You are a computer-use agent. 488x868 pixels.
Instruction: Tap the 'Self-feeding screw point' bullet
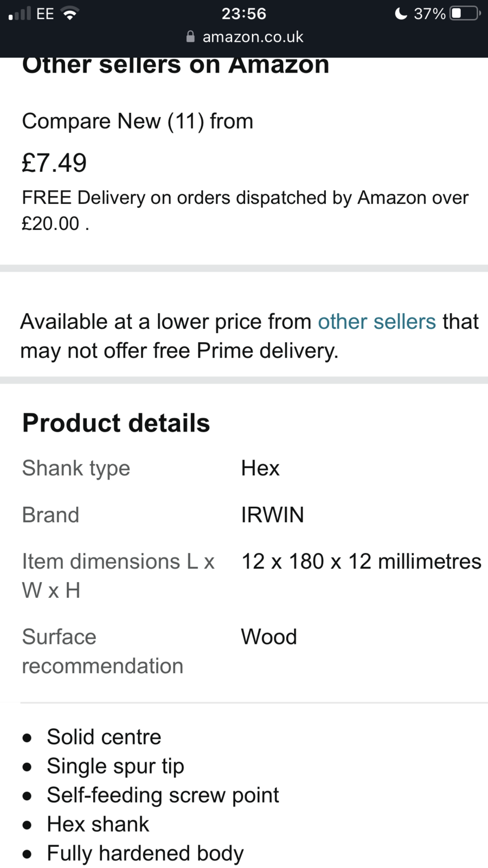(163, 795)
